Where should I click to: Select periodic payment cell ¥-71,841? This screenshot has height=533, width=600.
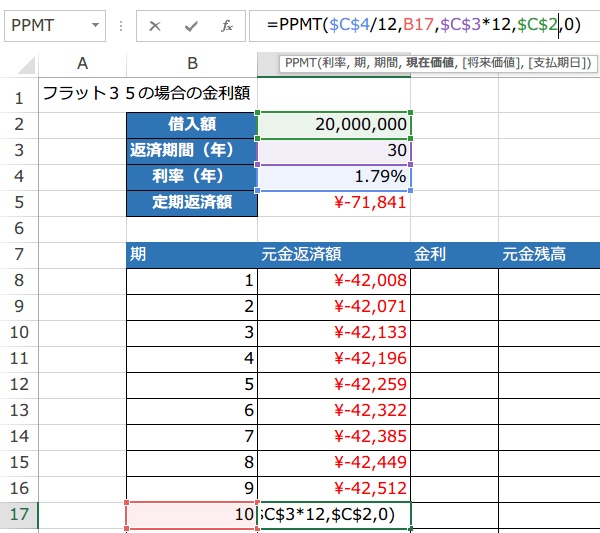pos(334,203)
